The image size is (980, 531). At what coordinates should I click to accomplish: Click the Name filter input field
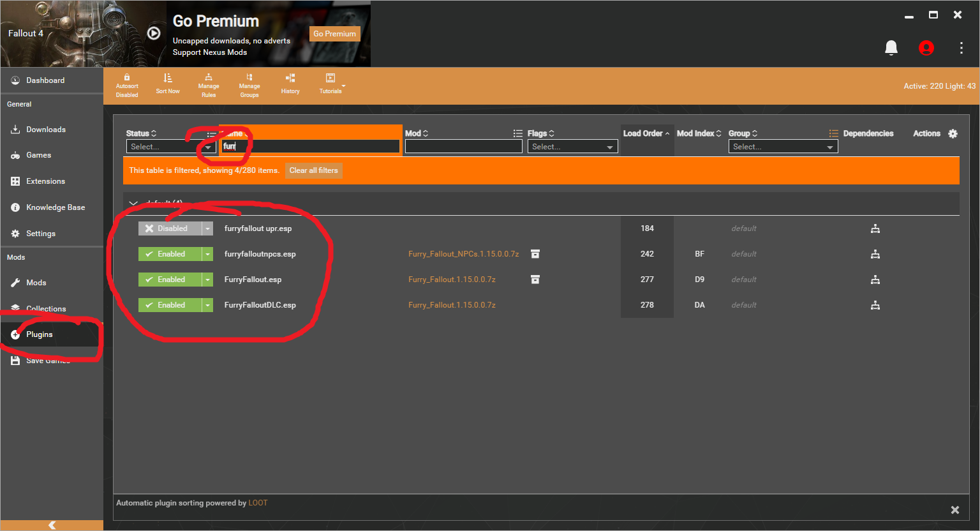tap(310, 147)
